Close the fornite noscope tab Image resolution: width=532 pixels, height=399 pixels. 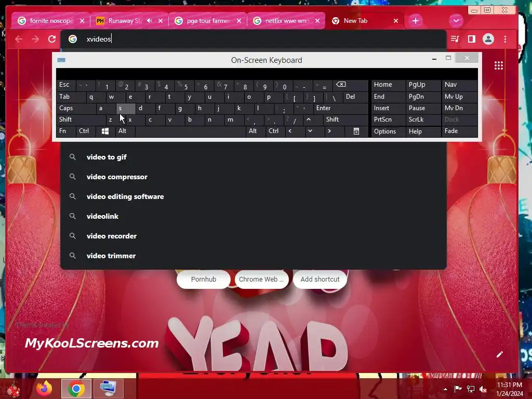[x=82, y=21]
